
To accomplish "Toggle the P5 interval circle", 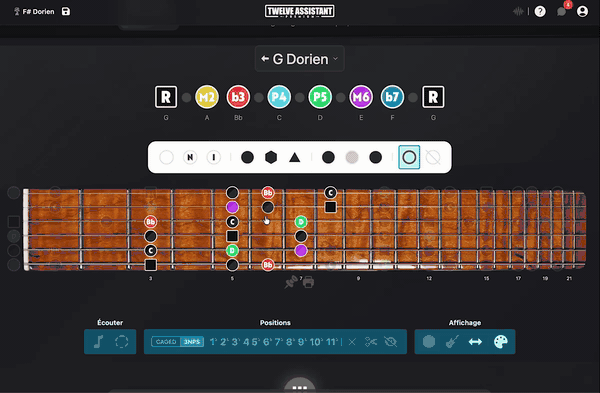I will (320, 97).
